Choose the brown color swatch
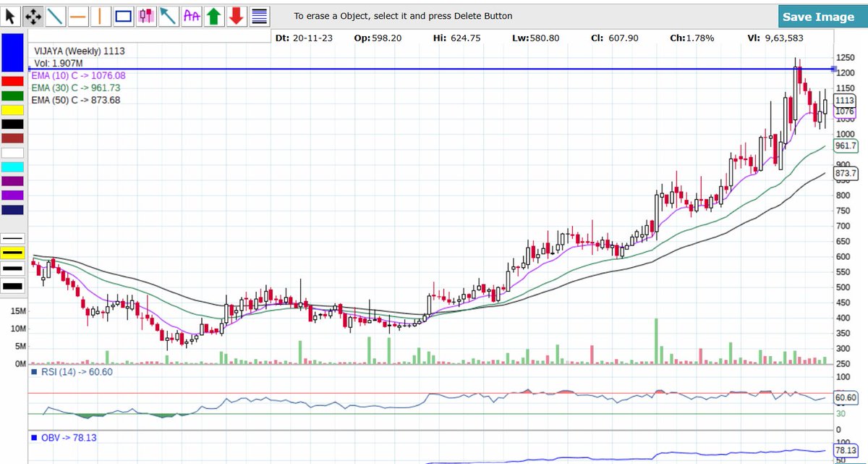Viewport: 868px width, 464px height. pyautogui.click(x=13, y=138)
